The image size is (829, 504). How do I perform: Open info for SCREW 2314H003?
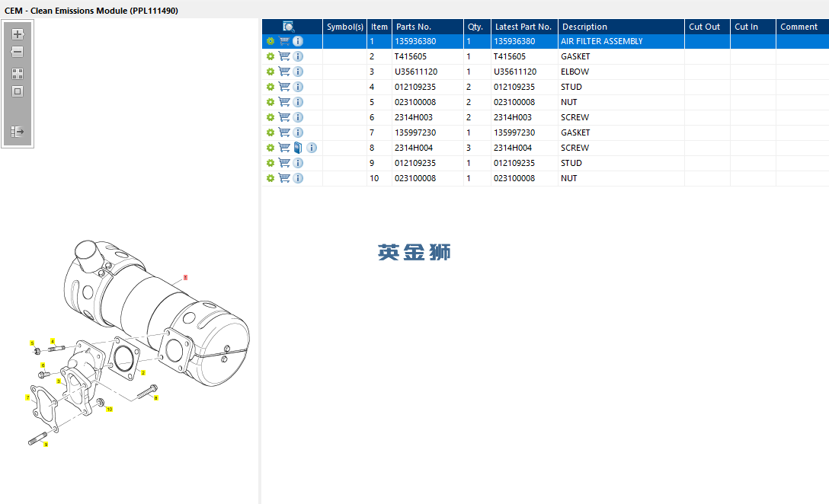[x=298, y=117]
